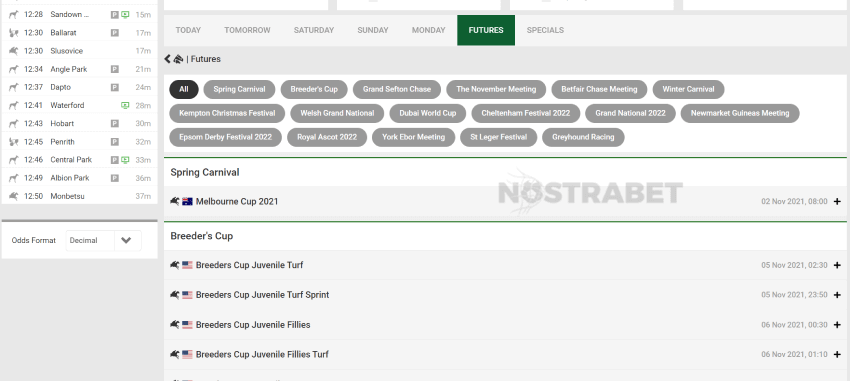Expand Melbourne Cup 2021 with plus sign

[837, 202]
